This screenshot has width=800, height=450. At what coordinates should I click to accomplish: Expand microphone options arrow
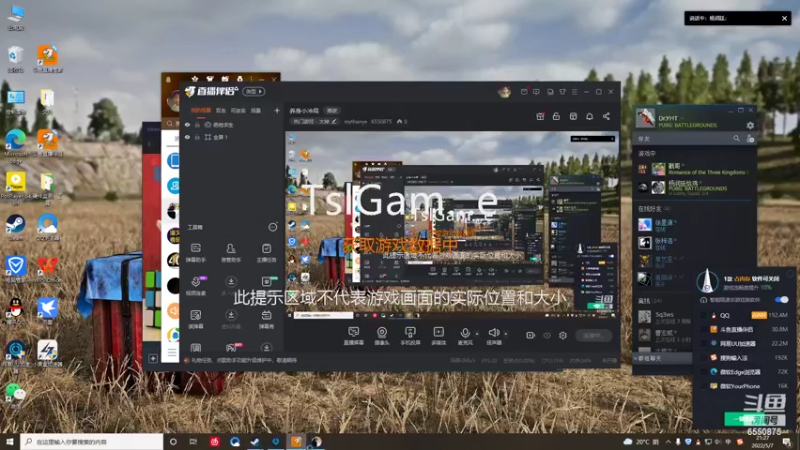(477, 334)
